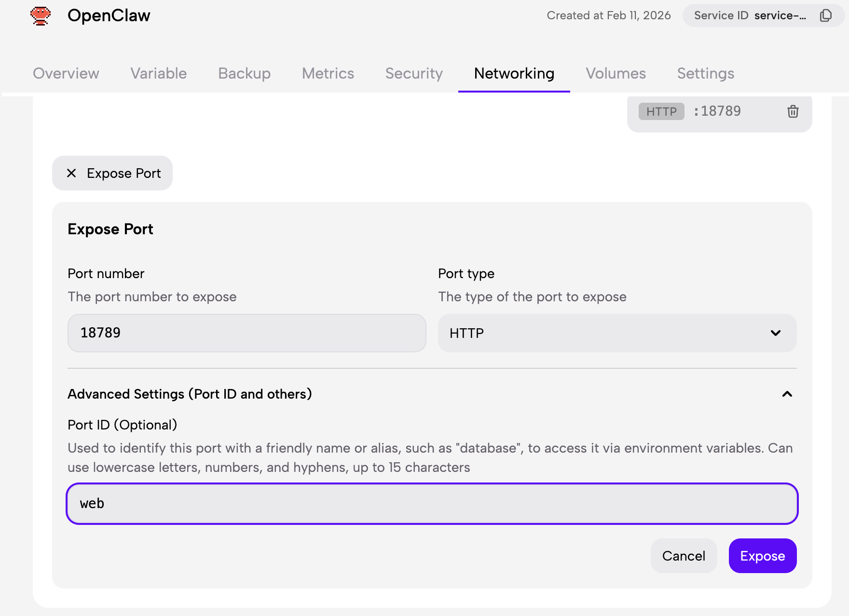Switch to the Overview tab
This screenshot has width=849, height=616.
tap(66, 73)
